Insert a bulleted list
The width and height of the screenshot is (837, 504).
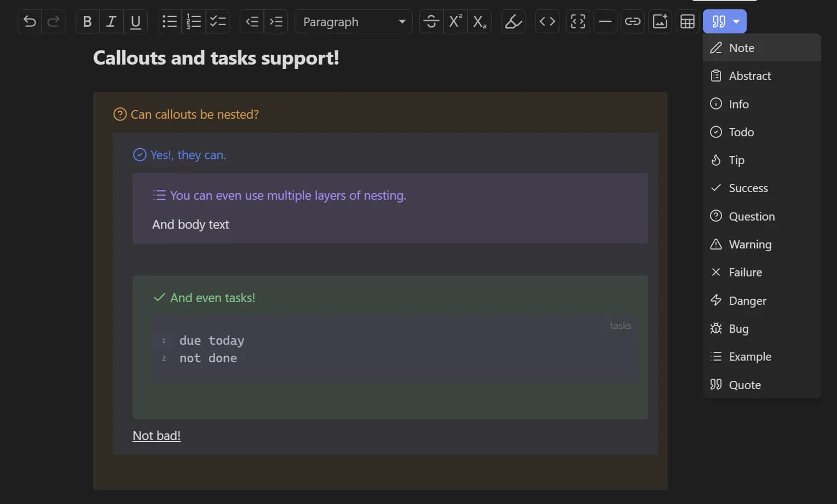(x=170, y=22)
